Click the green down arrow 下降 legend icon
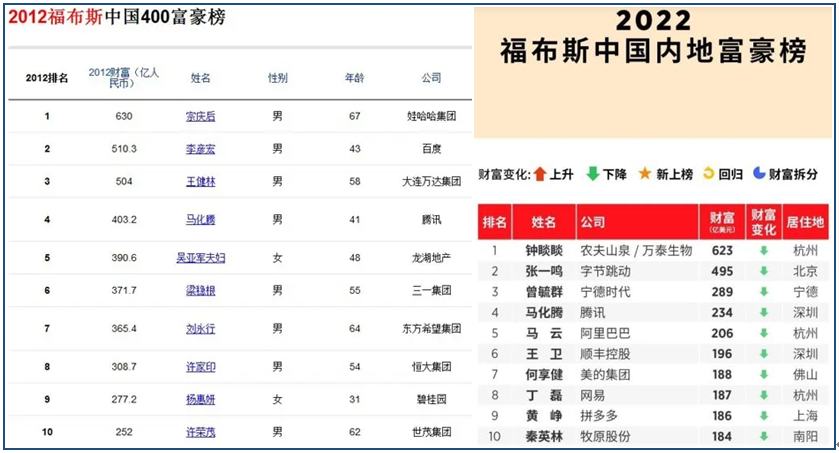Image resolution: width=839 pixels, height=453 pixels. 593,174
